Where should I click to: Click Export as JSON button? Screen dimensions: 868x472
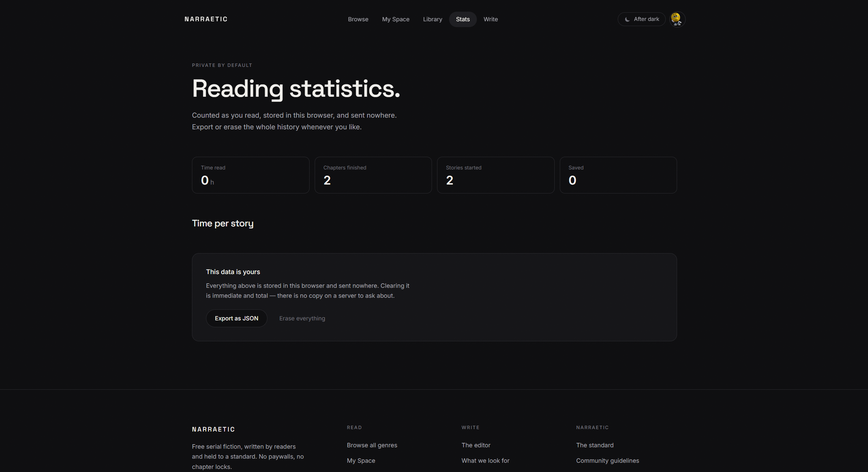[x=237, y=318]
